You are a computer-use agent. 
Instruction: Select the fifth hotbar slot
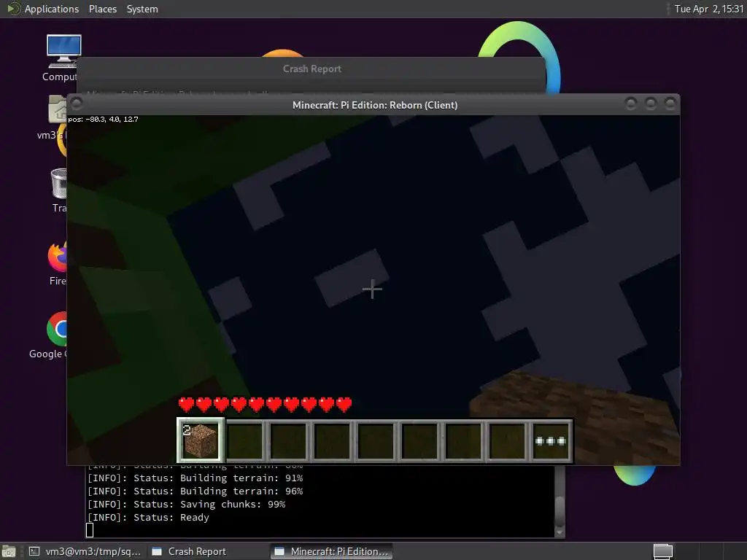point(376,440)
